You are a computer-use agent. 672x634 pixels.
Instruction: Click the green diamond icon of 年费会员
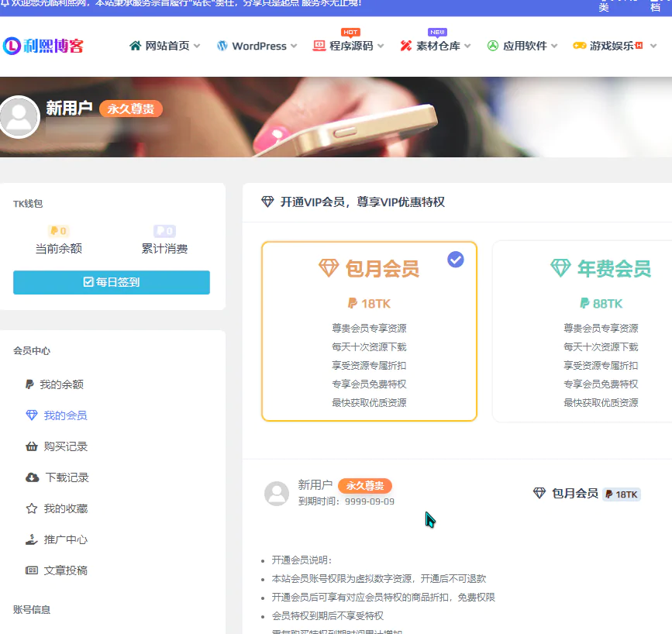560,268
